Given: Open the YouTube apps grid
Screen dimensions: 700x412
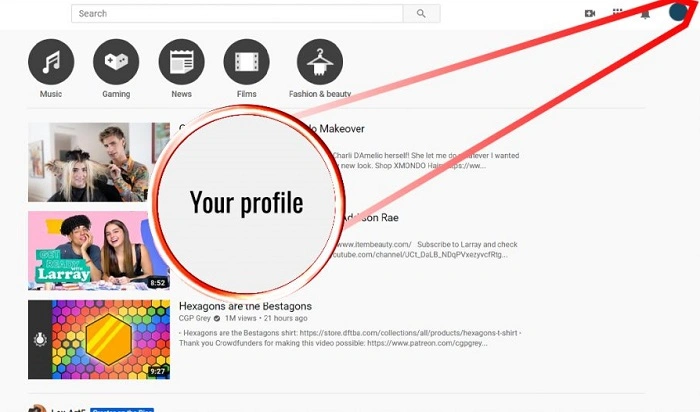Looking at the screenshot, I should tap(618, 13).
